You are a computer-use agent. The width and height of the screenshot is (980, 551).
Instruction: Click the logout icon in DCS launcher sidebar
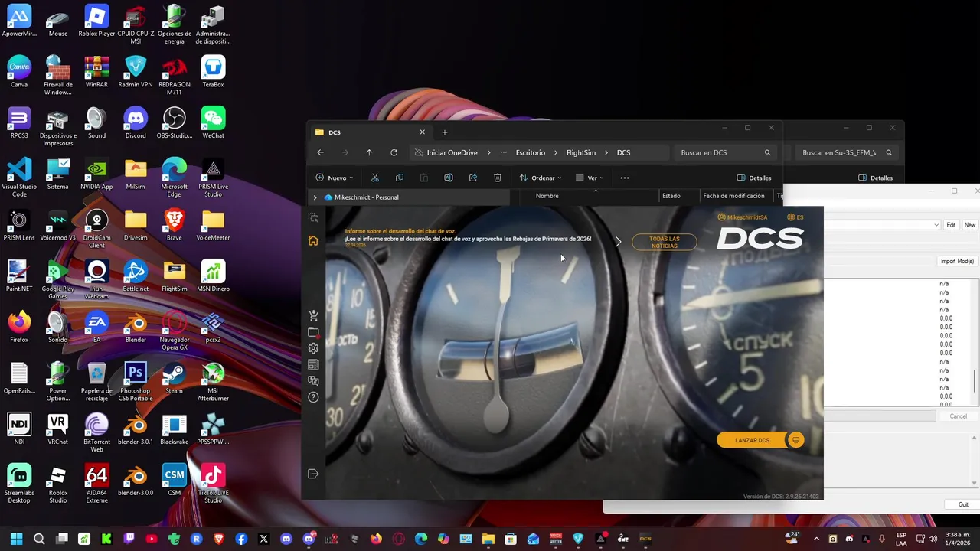[x=313, y=474]
